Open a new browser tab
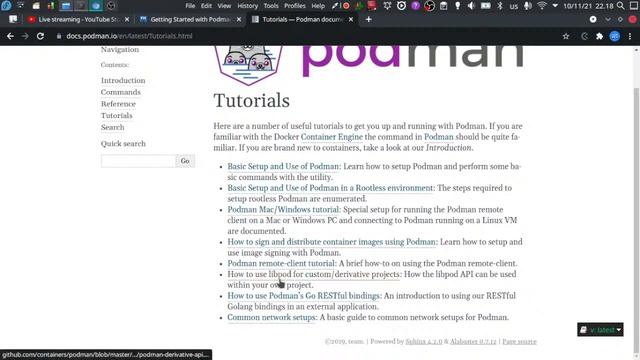 point(369,19)
